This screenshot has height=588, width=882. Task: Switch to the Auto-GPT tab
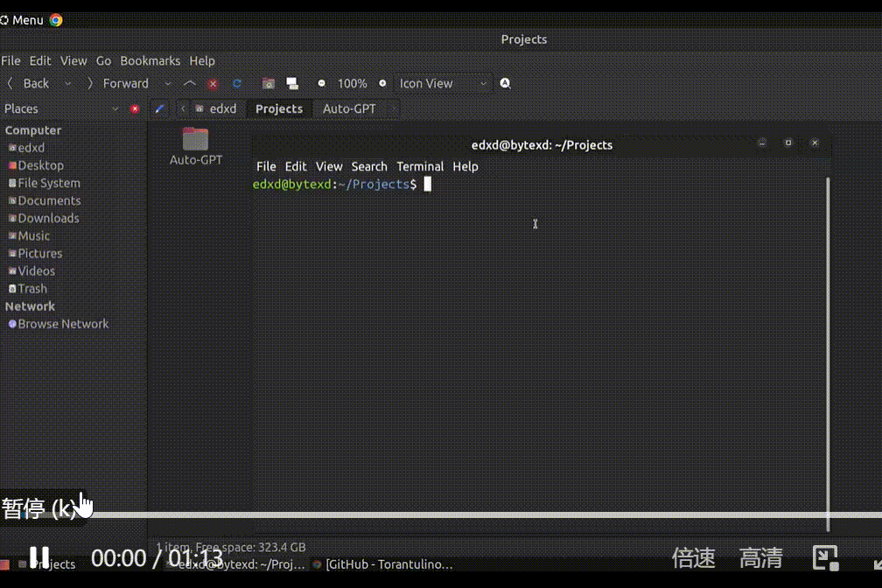(x=349, y=108)
